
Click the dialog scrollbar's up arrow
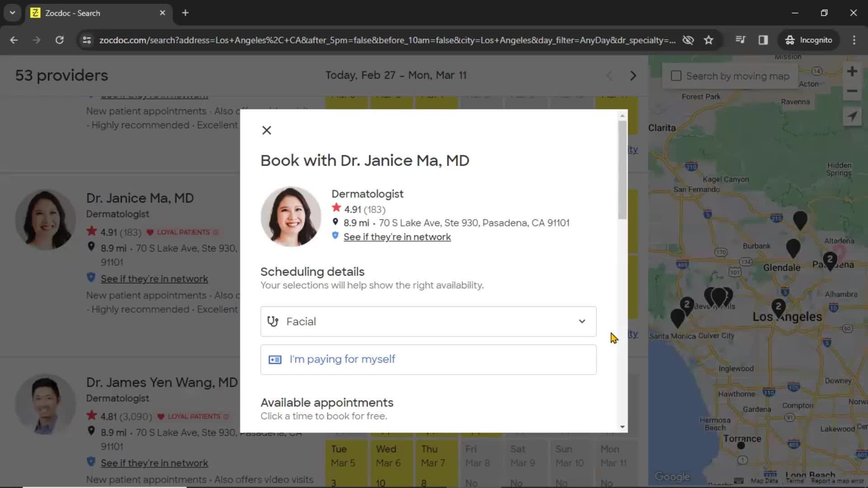tap(623, 116)
